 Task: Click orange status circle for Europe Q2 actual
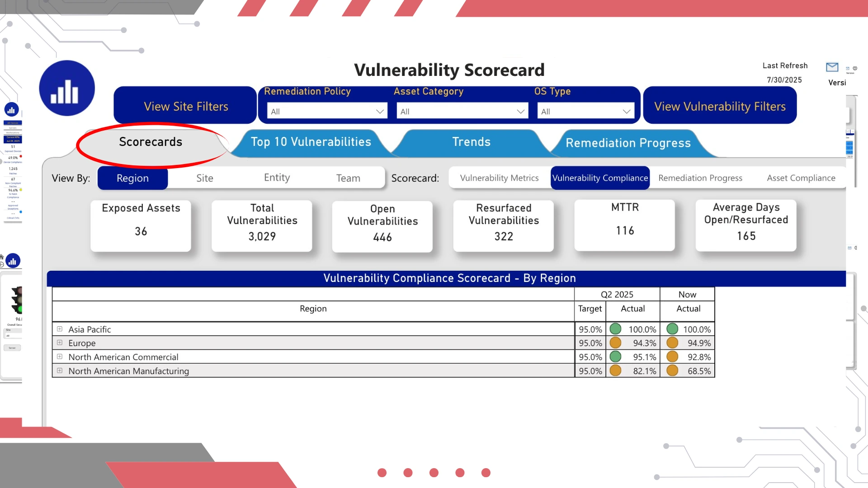(x=615, y=343)
